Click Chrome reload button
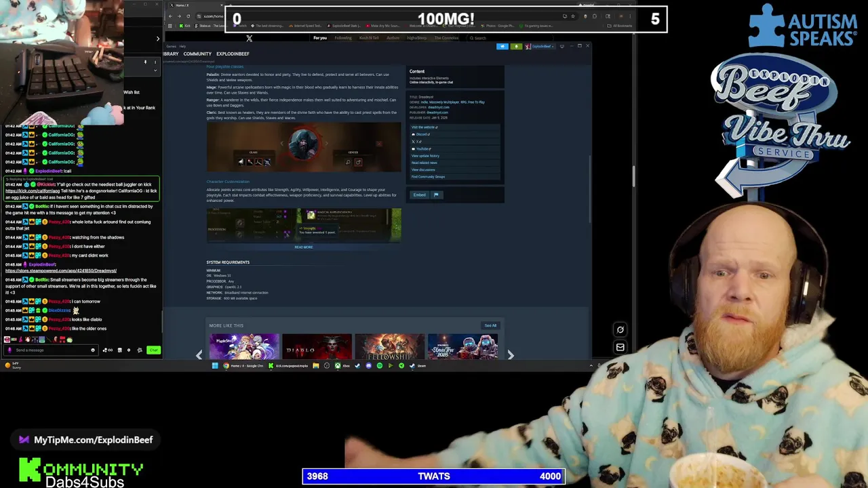Viewport: 868px width, 488px height. 188,16
